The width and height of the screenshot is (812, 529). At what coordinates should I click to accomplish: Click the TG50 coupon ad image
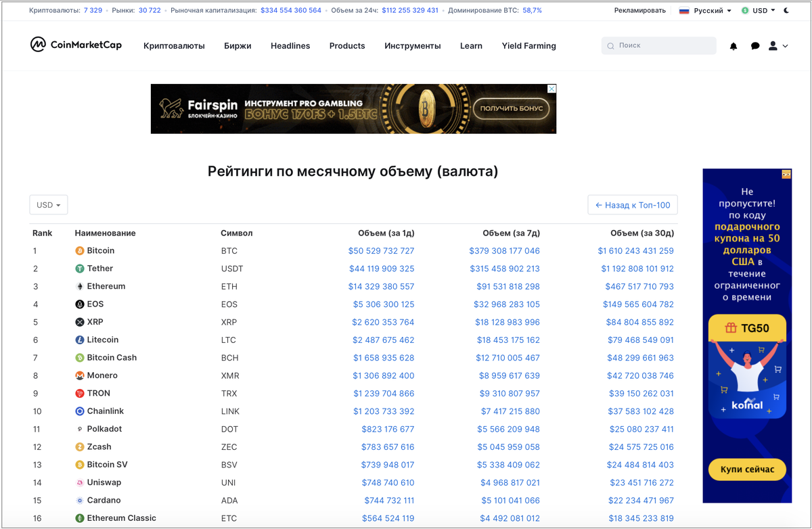click(747, 367)
